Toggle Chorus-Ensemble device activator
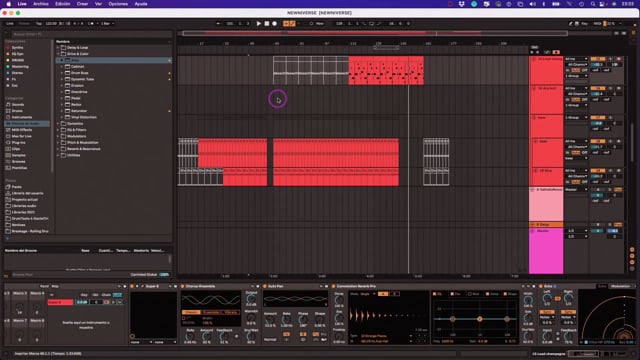640x360 pixels. pyautogui.click(x=183, y=287)
